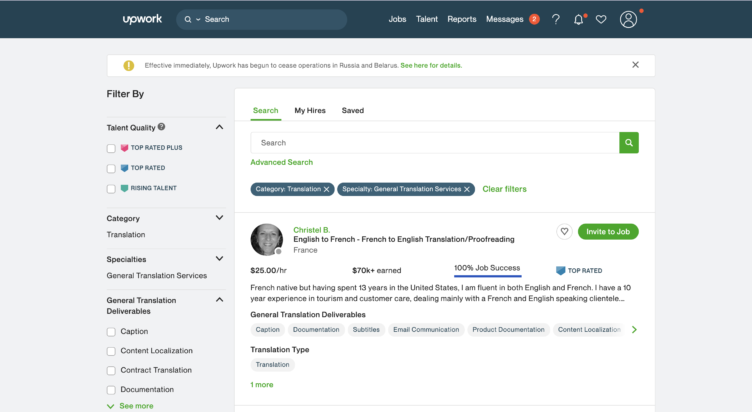Collapse the Talent Quality section
752x412 pixels.
[x=219, y=128]
